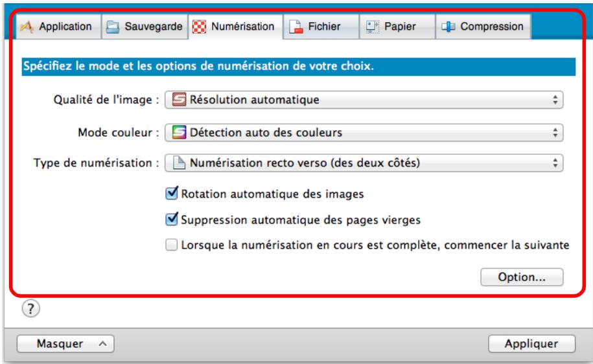Uncheck Rotation automatique des images
Viewport: 593px width, 364px height.
pos(172,193)
